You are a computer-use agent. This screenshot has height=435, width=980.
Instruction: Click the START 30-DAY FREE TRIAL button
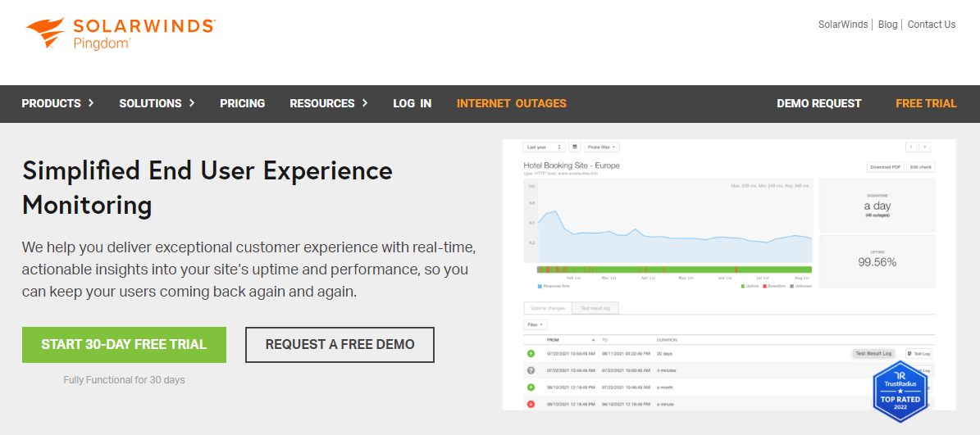point(124,345)
